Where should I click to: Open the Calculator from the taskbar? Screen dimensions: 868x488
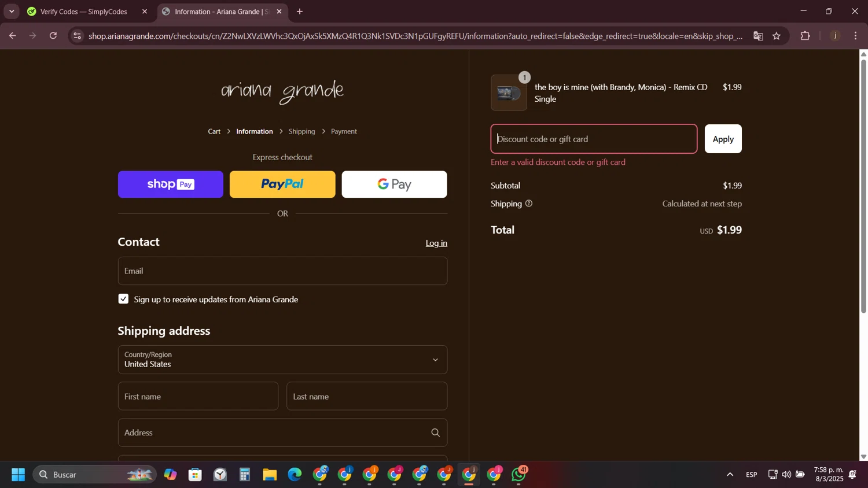[245, 475]
